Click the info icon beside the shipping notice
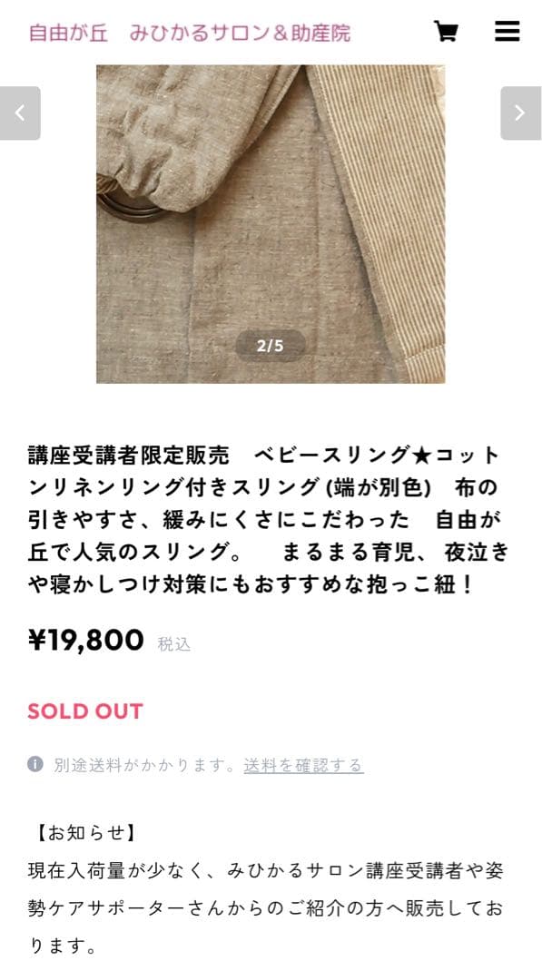 coord(35,764)
